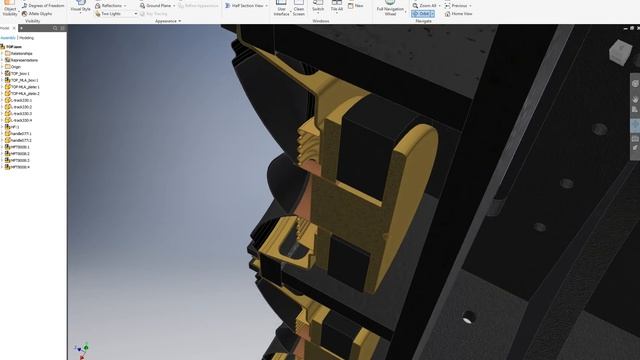Open the User Interface options
Image resolution: width=640 pixels, height=360 pixels.
[281, 8]
